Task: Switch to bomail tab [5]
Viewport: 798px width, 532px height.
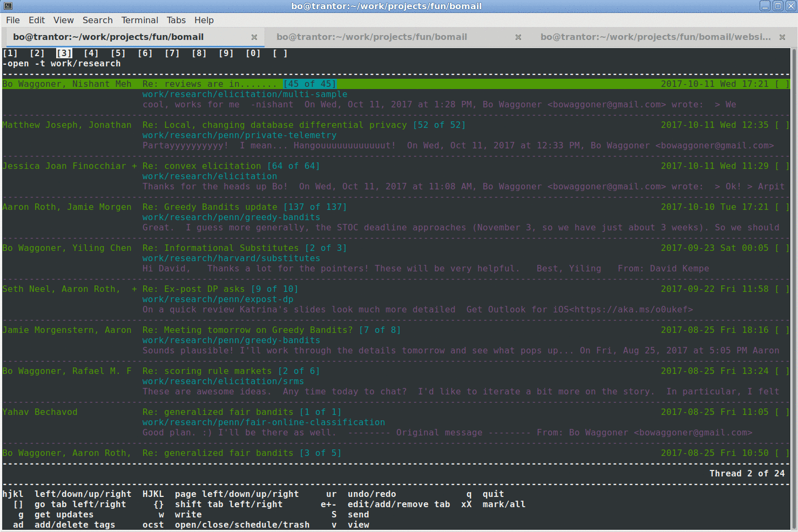Action: point(118,53)
